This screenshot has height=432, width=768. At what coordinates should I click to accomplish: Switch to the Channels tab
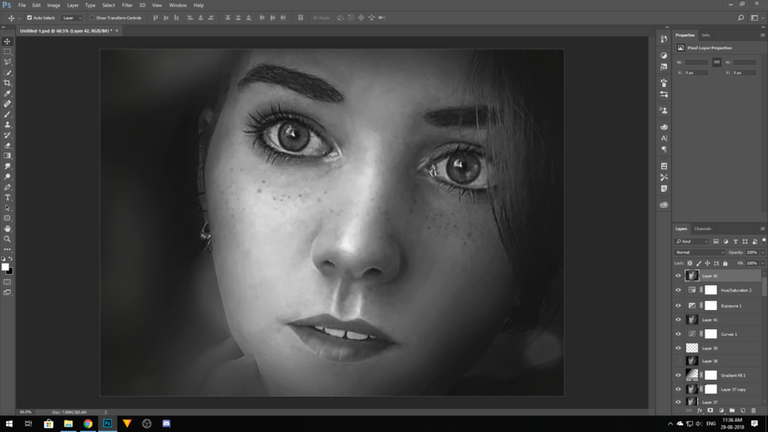(x=703, y=229)
